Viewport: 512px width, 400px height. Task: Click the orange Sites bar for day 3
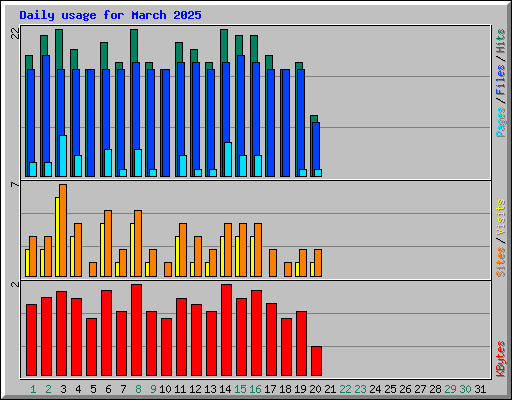63,230
